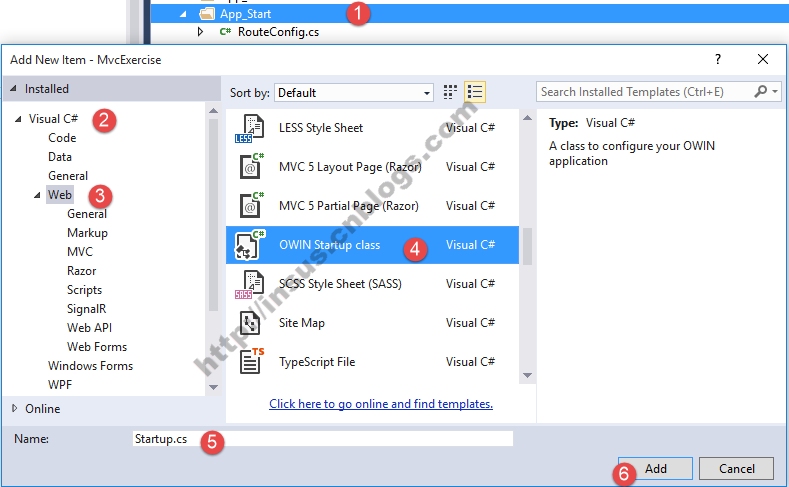This screenshot has height=487, width=789.
Task: Collapse the Visual C# tree node
Action: (x=19, y=119)
